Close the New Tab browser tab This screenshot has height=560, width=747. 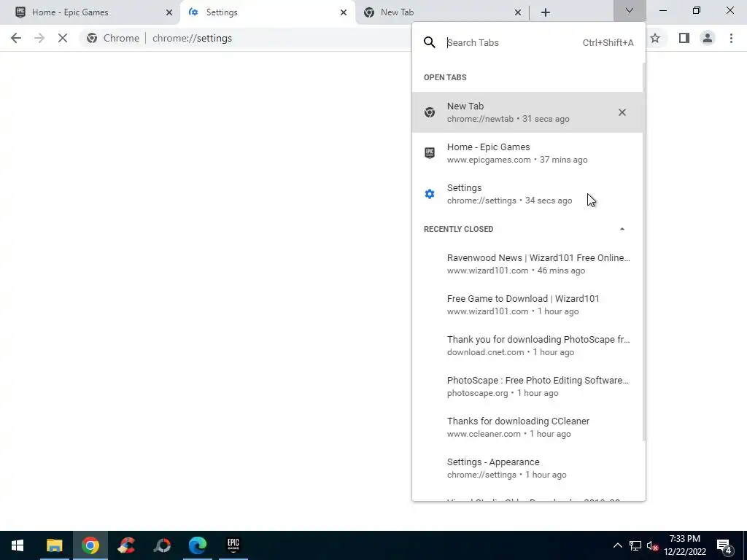pyautogui.click(x=518, y=12)
